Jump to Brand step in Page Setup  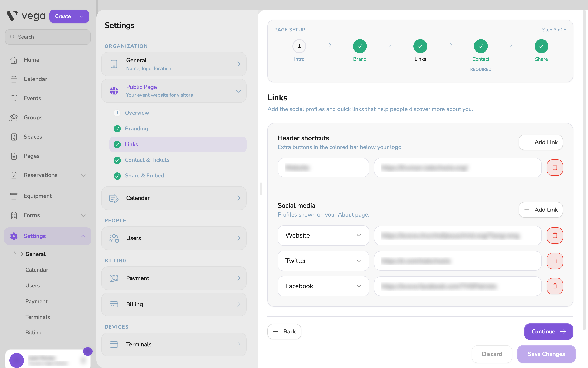click(x=360, y=46)
